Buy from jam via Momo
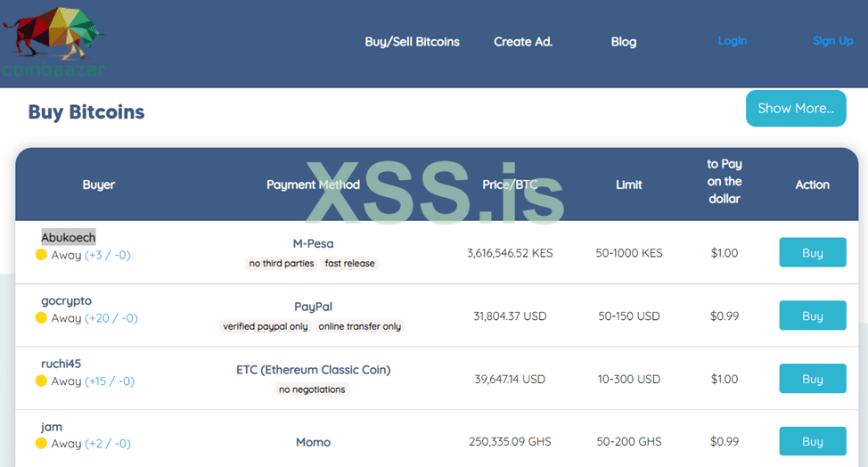 click(812, 441)
